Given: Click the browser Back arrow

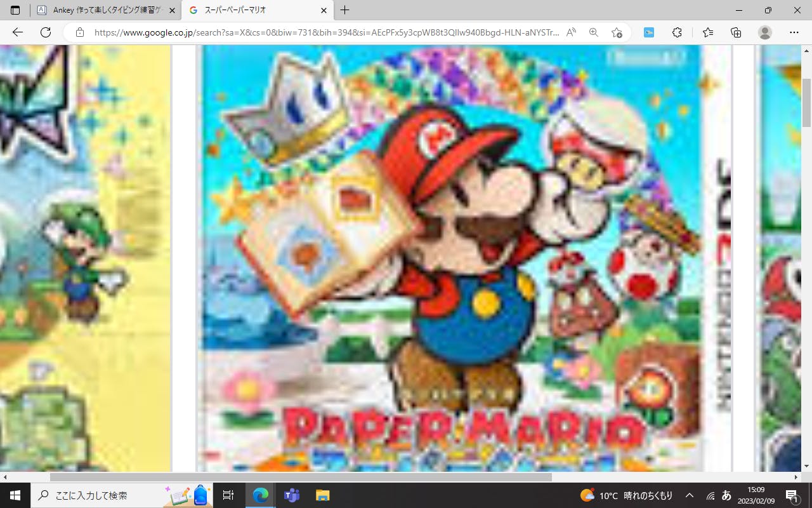Looking at the screenshot, I should [17, 32].
